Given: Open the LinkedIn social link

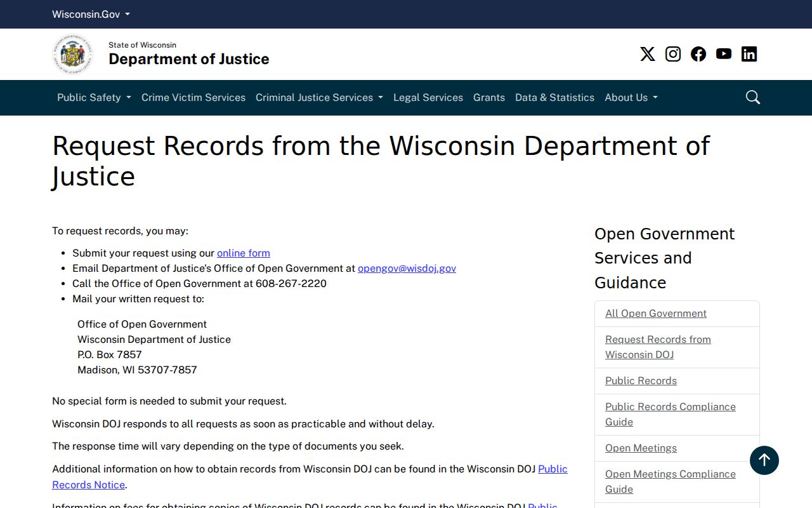Looking at the screenshot, I should pyautogui.click(x=749, y=54).
